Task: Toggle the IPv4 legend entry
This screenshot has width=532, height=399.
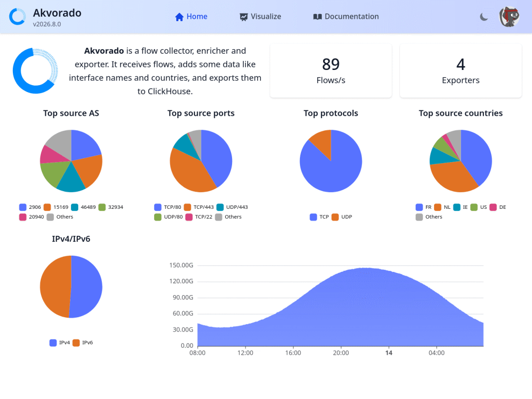Action: pyautogui.click(x=60, y=343)
